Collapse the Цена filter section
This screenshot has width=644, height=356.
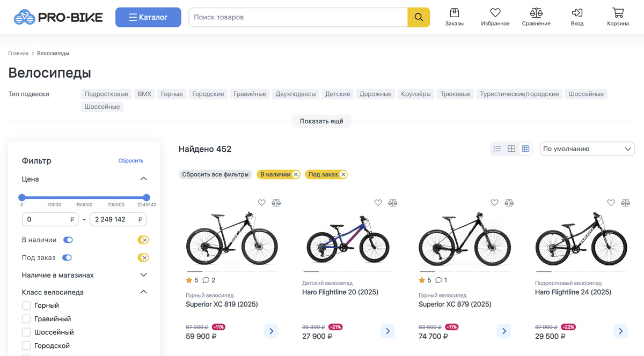(143, 179)
